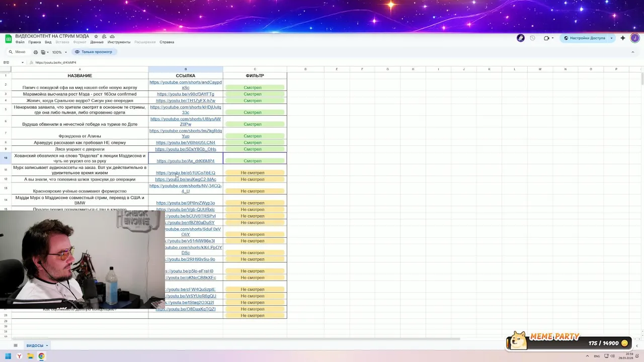Click the Google Sheets home logo

pyautogui.click(x=9, y=39)
